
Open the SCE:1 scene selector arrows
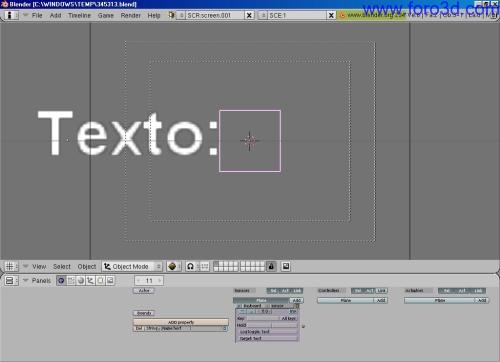tap(262, 15)
